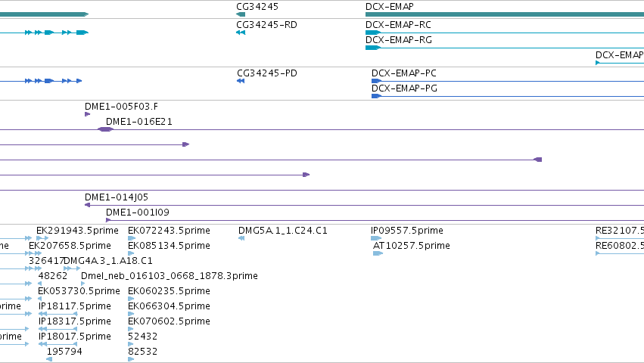Click the CG34245 gene arrow glyph
The height and width of the screenshot is (363, 644).
(241, 14)
